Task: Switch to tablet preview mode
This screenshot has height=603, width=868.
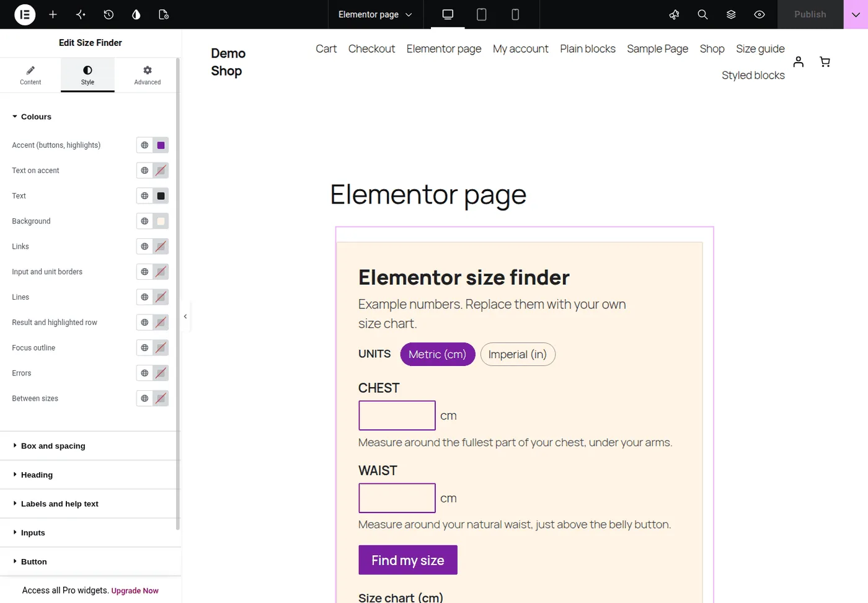Action: point(481,14)
